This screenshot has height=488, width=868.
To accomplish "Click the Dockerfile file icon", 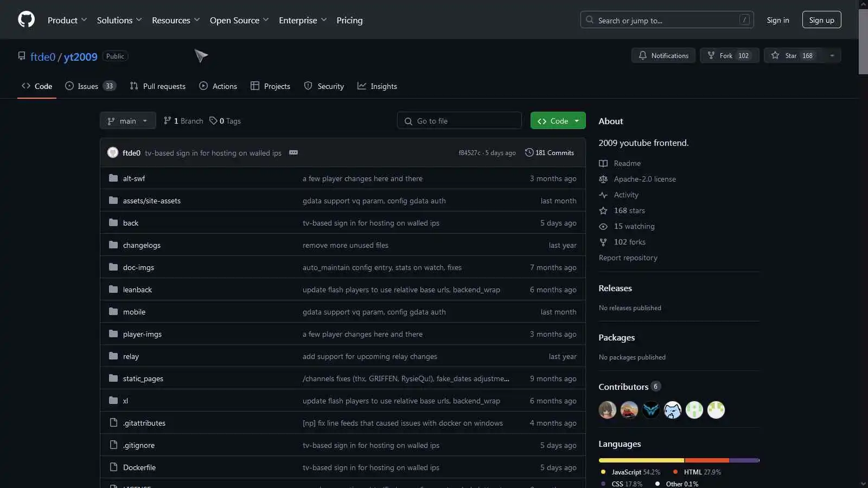I will coord(113,467).
